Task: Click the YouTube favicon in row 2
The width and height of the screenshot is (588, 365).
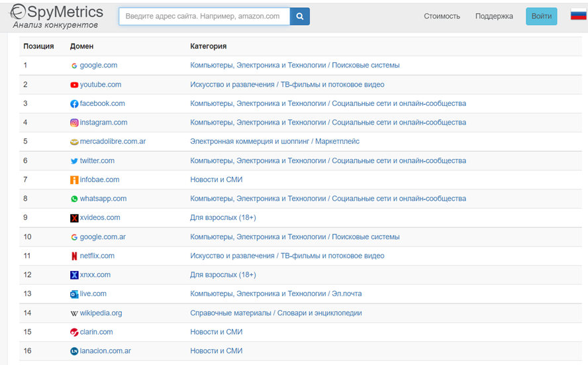Action: 74,85
